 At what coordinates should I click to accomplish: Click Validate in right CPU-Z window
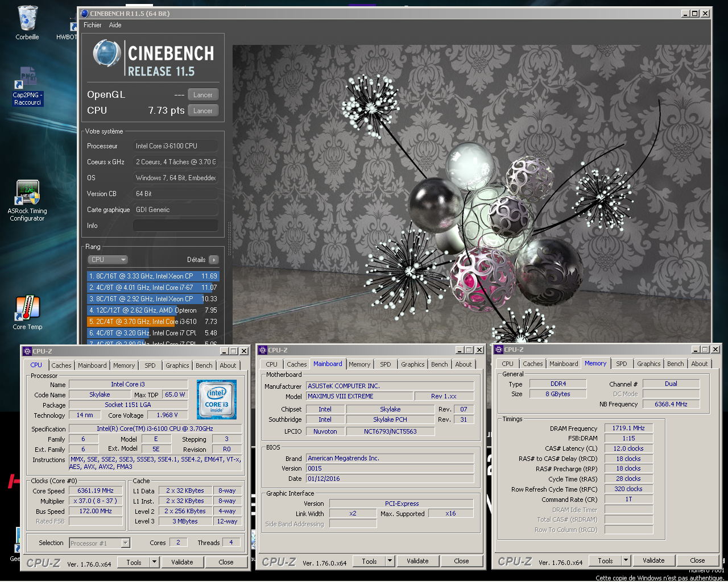click(653, 560)
